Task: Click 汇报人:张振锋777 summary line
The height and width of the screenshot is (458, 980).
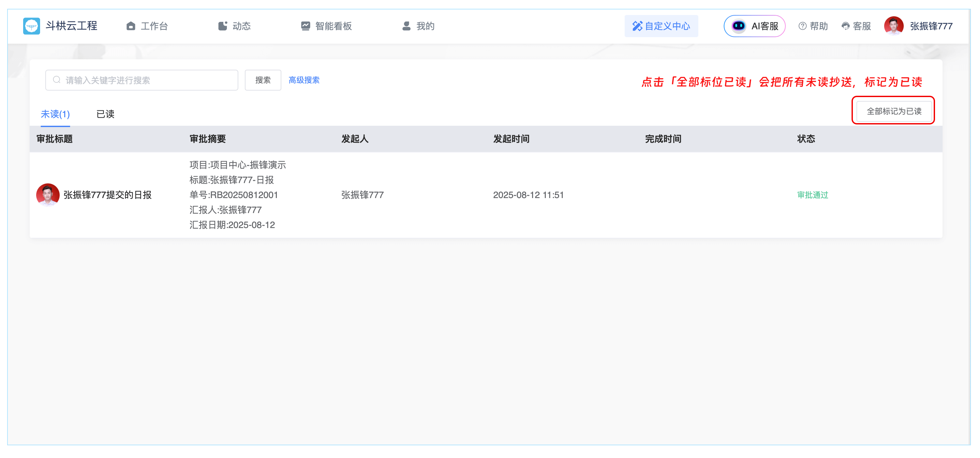Action: pyautogui.click(x=225, y=210)
